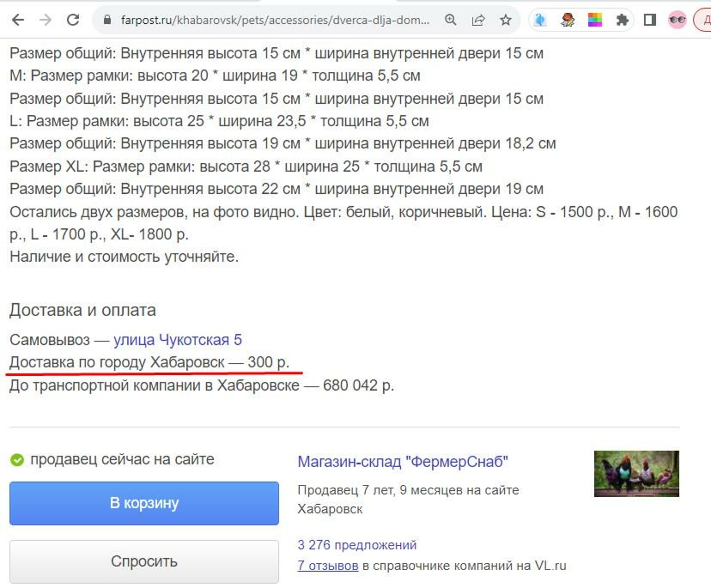Click the price line L - 1700 р., XL- 1800 р.
Screen dimensions: 711x588
(99, 234)
